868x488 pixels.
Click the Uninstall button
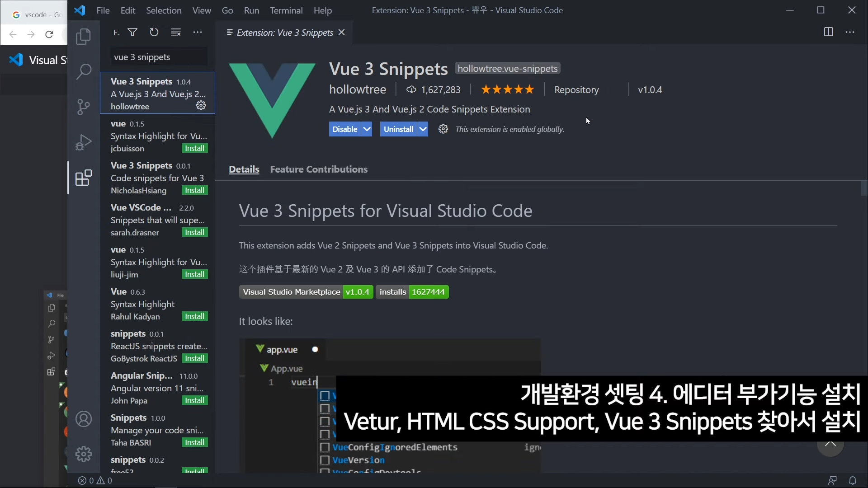[x=398, y=129]
